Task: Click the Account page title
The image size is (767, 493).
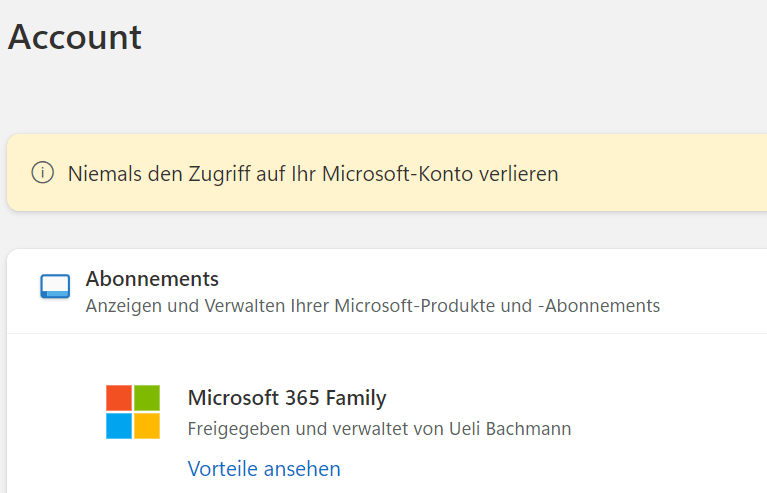Action: click(x=75, y=37)
